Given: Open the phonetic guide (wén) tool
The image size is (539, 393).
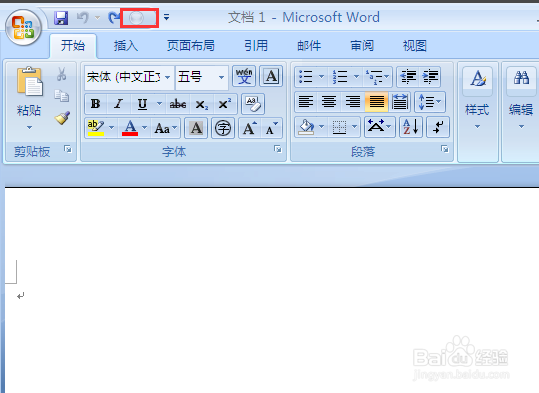Looking at the screenshot, I should point(244,76).
